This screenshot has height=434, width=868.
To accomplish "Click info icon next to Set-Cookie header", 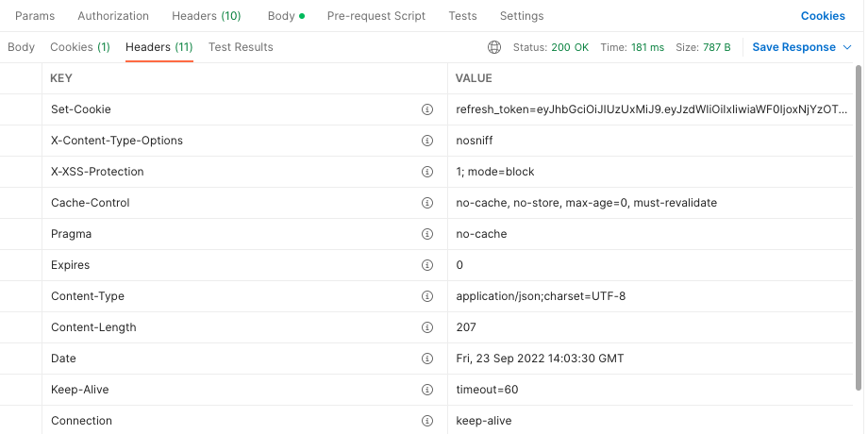I will point(426,109).
